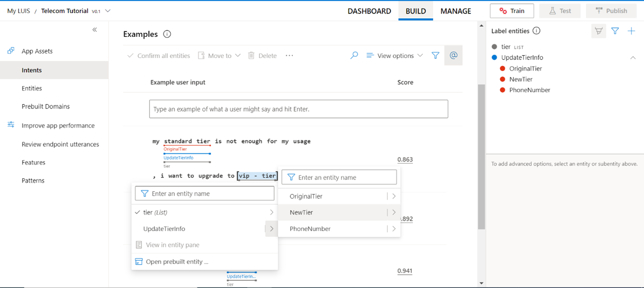Click the 0.941 score value

405,270
